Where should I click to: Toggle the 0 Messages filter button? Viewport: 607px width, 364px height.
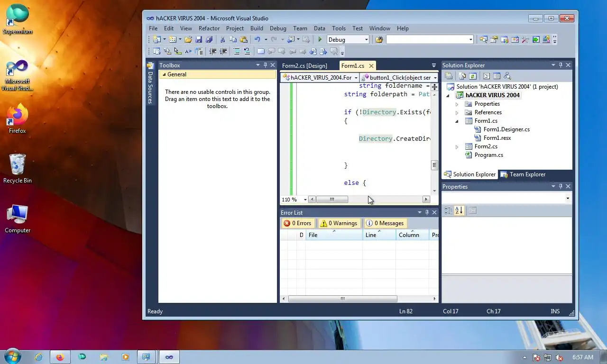pyautogui.click(x=385, y=223)
